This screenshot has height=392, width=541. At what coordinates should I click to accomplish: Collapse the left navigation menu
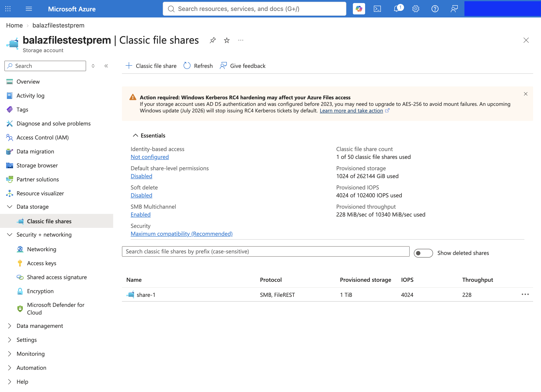tap(106, 66)
